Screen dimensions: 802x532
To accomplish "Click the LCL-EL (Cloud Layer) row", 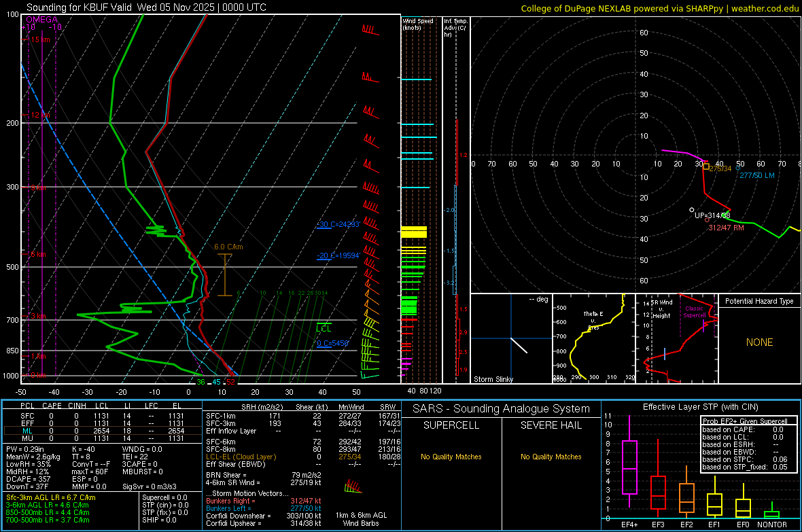I will point(303,457).
